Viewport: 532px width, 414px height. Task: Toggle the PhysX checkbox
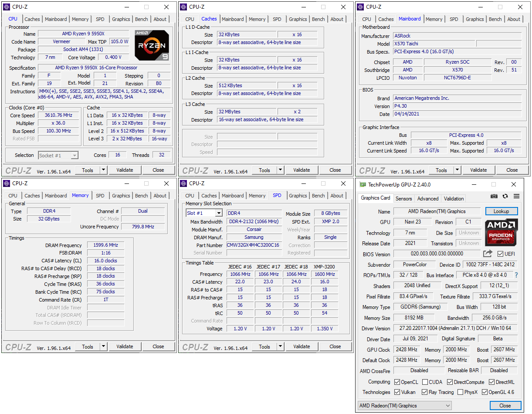click(x=460, y=392)
